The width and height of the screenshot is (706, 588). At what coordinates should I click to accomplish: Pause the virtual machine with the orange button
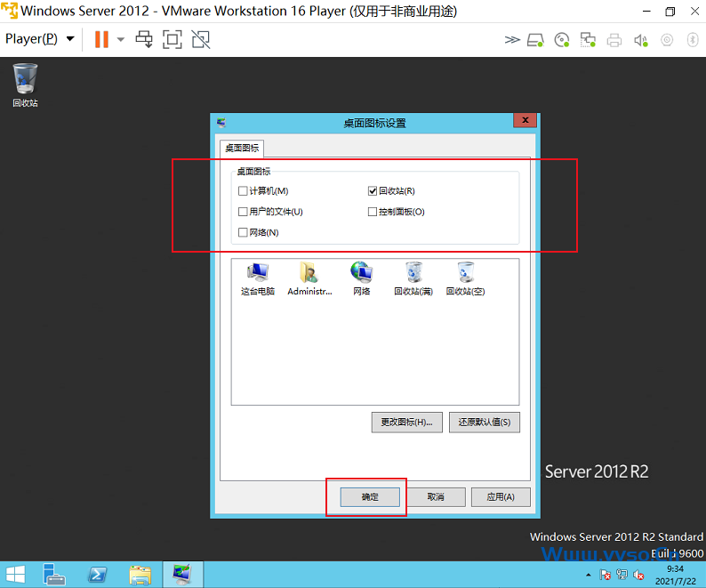[101, 39]
